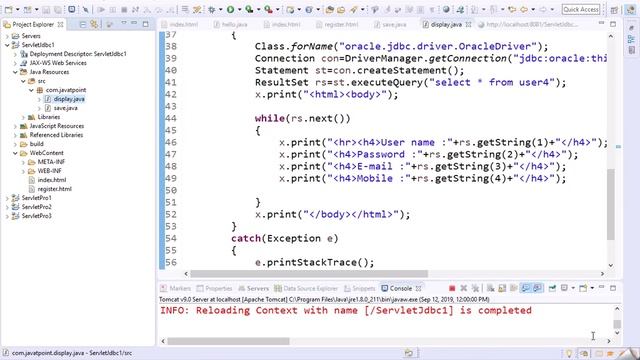Image resolution: width=640 pixels, height=360 pixels.
Task: Expand the META-INF folder
Action: coord(23,162)
